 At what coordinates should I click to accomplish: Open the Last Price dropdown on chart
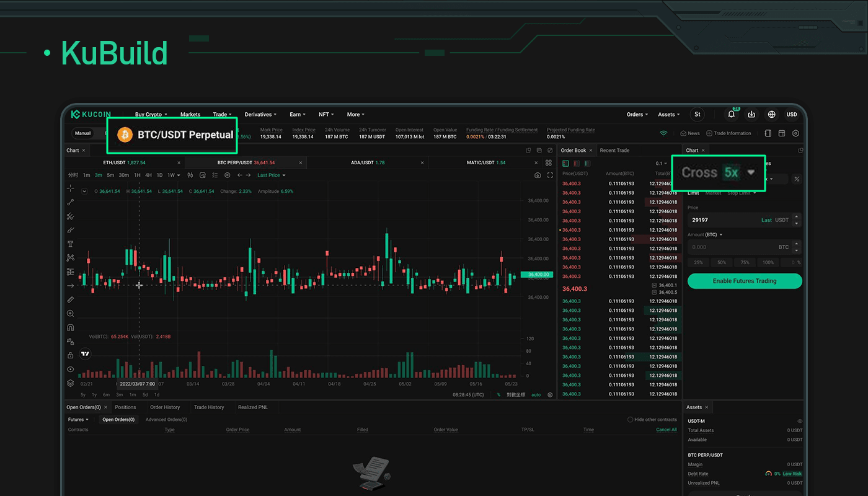tap(272, 175)
